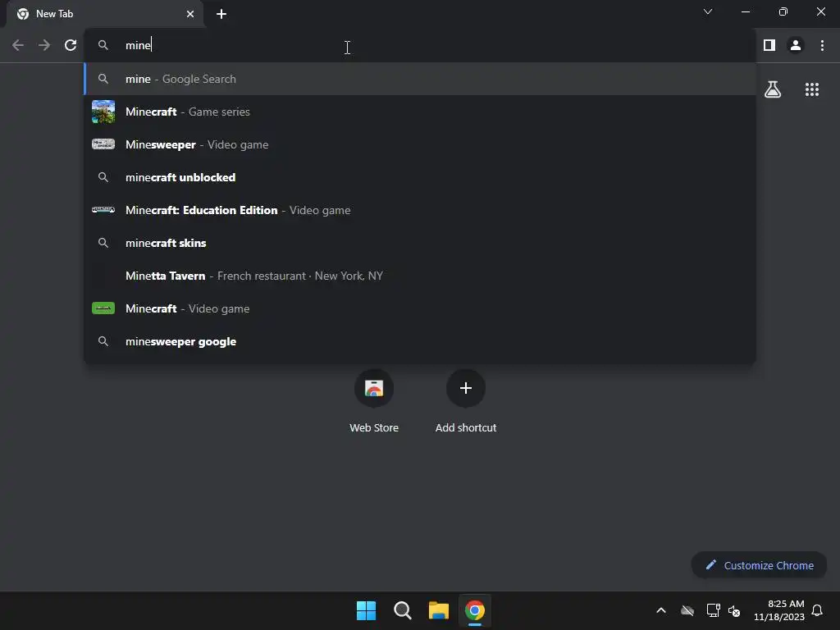
Task: Expand the tab search chevron
Action: [x=708, y=11]
